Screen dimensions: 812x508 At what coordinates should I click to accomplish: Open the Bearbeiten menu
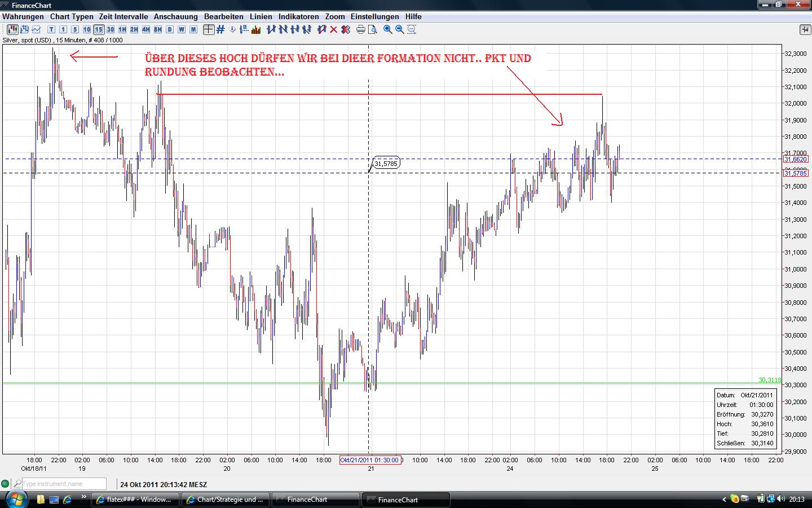click(224, 16)
